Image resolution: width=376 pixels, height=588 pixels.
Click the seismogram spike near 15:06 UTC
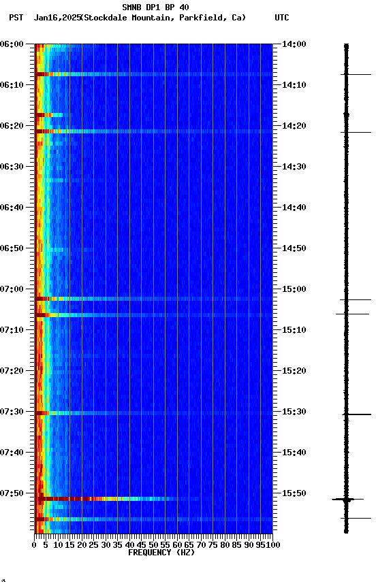(x=352, y=314)
